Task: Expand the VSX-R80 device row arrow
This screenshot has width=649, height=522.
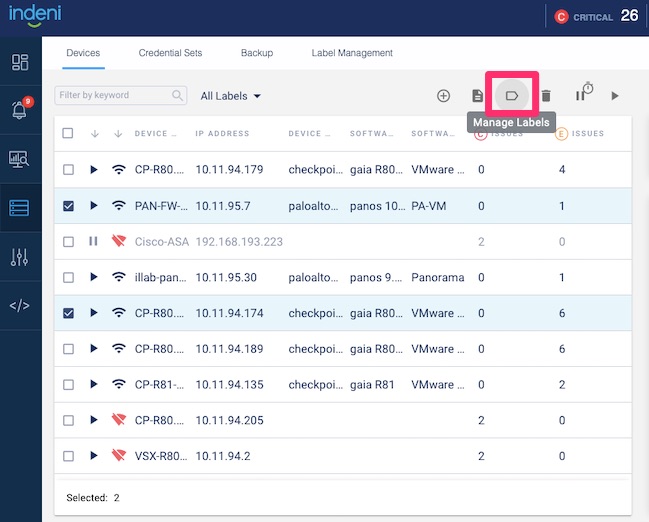Action: [x=93, y=456]
